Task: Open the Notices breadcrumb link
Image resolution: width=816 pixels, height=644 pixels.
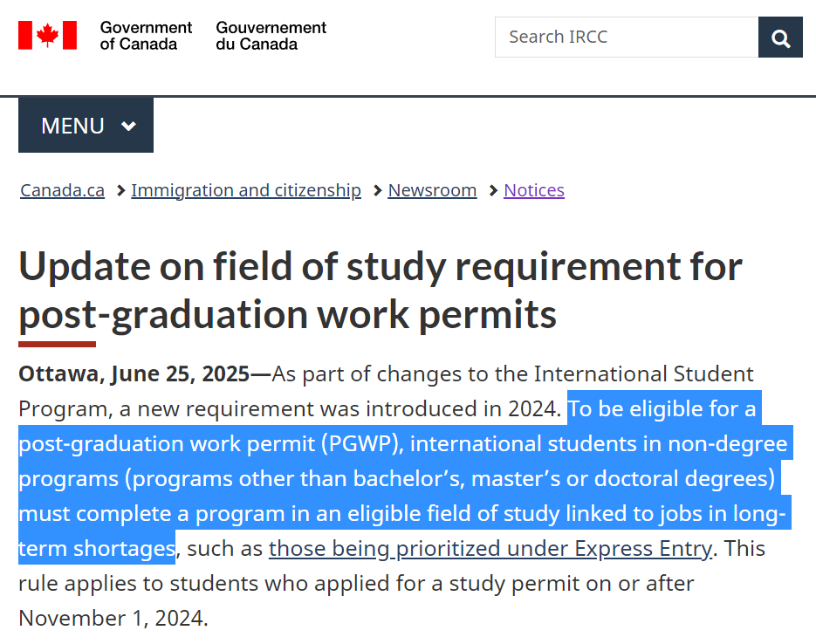Action: point(534,190)
